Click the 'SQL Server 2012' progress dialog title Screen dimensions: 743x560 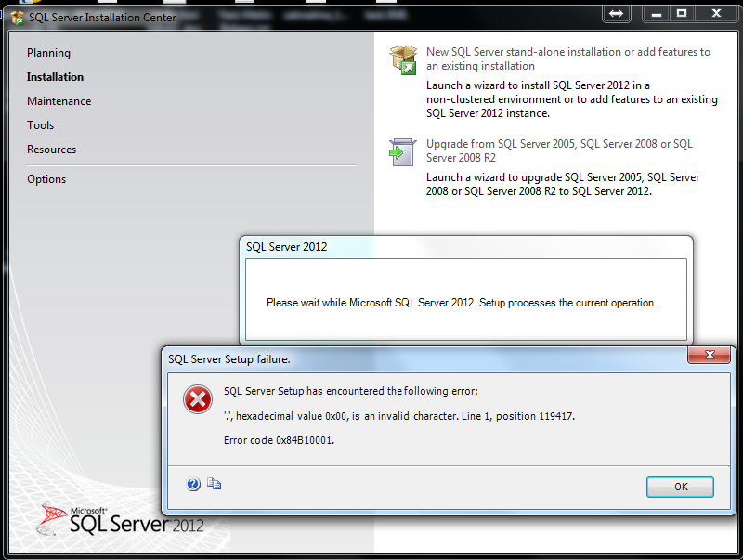coord(286,247)
